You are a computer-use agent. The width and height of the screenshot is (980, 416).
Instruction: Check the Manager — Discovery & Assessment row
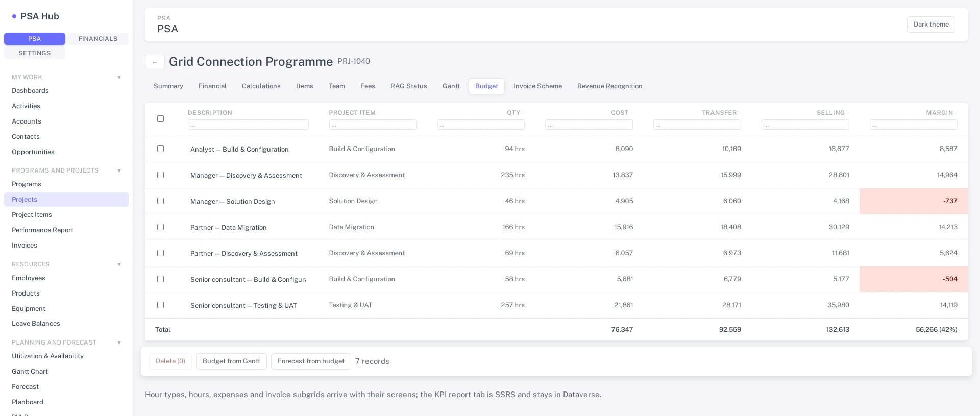pyautogui.click(x=160, y=175)
